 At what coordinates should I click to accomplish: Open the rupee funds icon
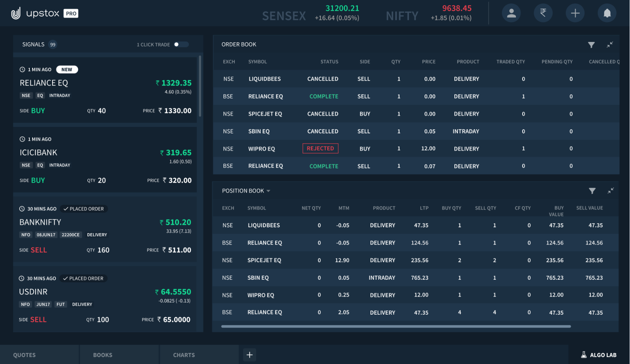543,13
